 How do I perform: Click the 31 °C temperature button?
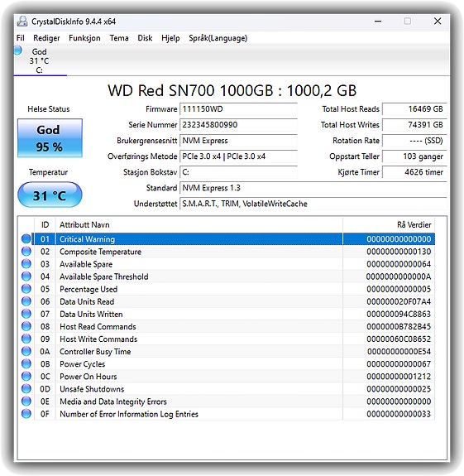tap(50, 195)
